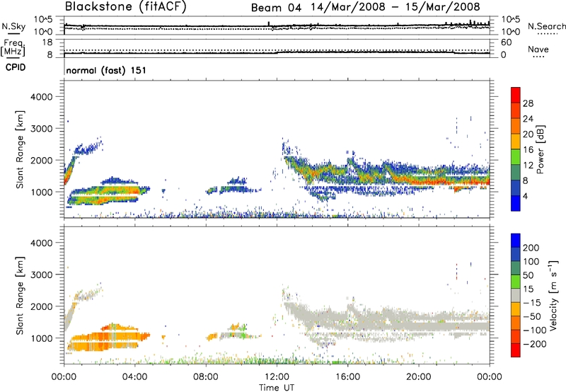Pick the red top segment of Power colorbar
Screen dimensions: 566x392
pyautogui.click(x=516, y=95)
